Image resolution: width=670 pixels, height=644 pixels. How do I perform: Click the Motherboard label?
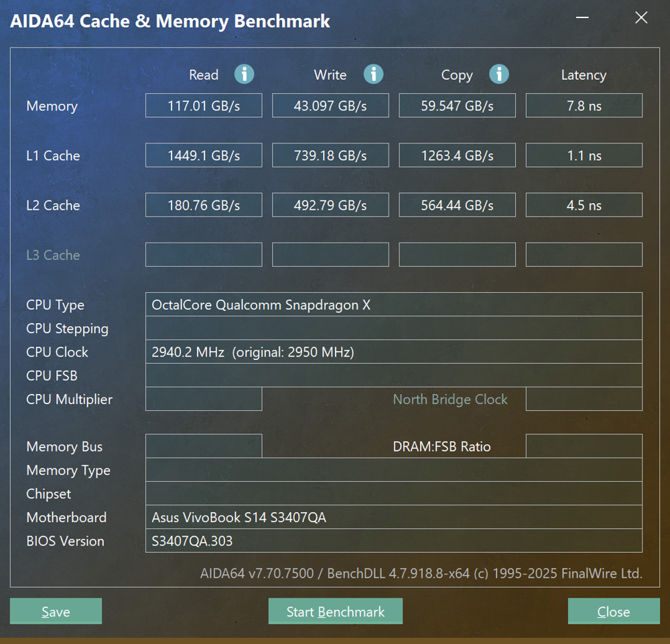click(66, 517)
